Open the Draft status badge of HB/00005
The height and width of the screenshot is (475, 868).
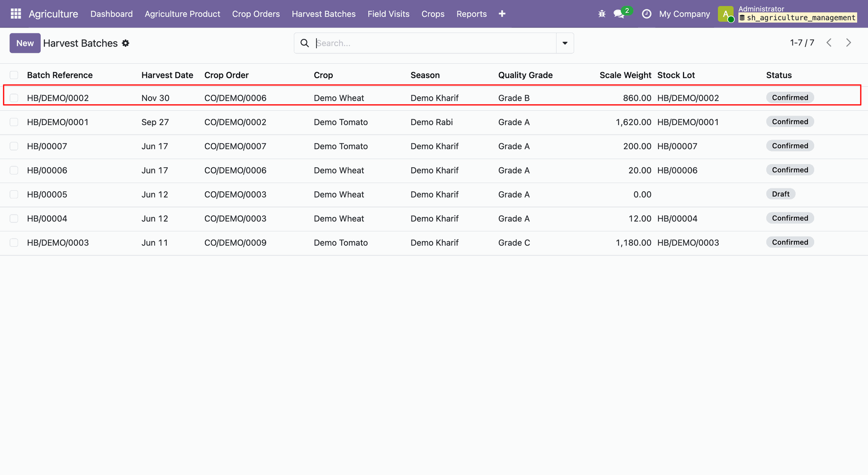(781, 194)
